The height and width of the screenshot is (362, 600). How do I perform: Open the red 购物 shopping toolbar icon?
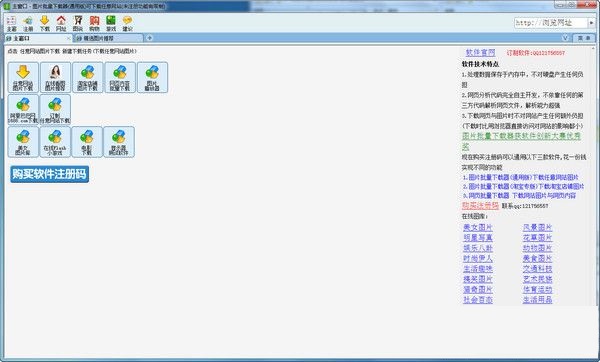(x=94, y=24)
